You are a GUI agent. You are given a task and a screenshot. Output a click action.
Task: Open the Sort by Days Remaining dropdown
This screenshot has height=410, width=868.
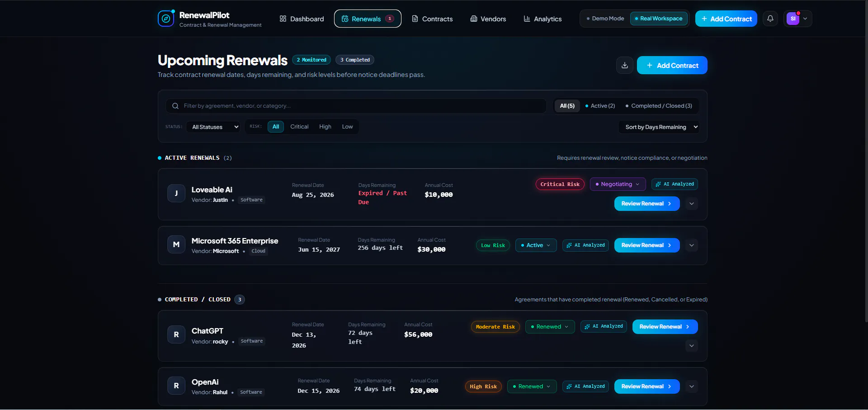[659, 127]
